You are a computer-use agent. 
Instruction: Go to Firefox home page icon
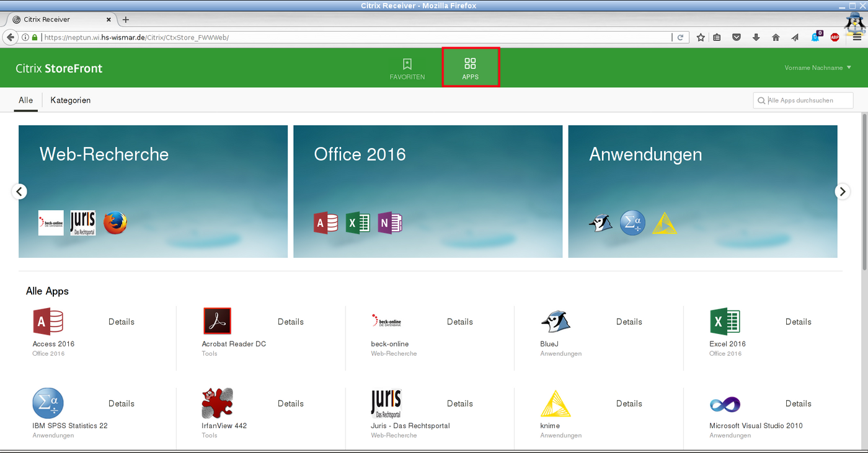[x=776, y=37]
